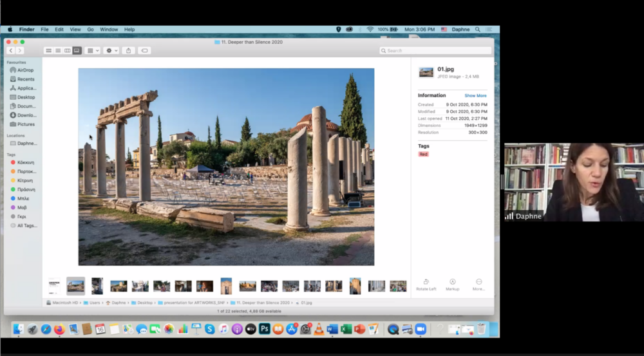
Task: Filter by the yellow Κίτρινη tag
Action: click(23, 181)
